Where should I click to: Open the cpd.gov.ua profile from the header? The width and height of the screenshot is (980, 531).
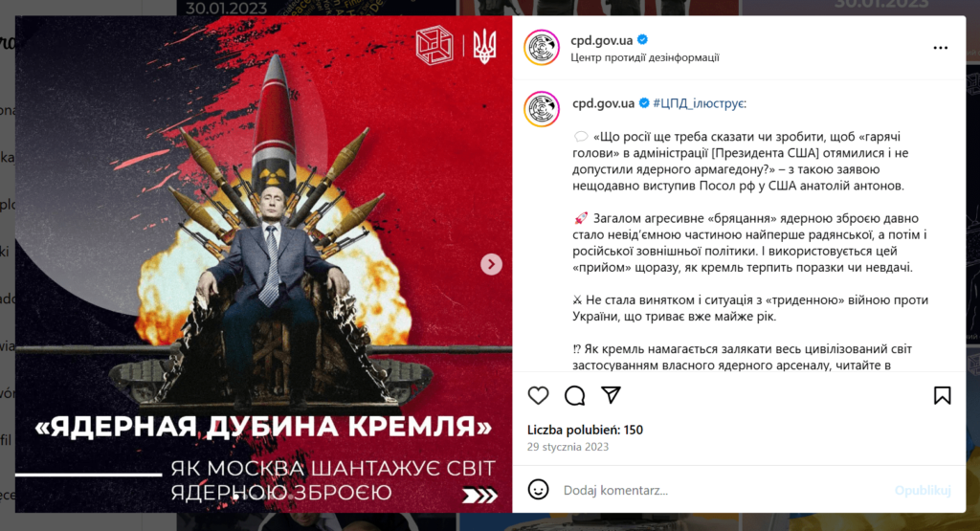point(601,40)
